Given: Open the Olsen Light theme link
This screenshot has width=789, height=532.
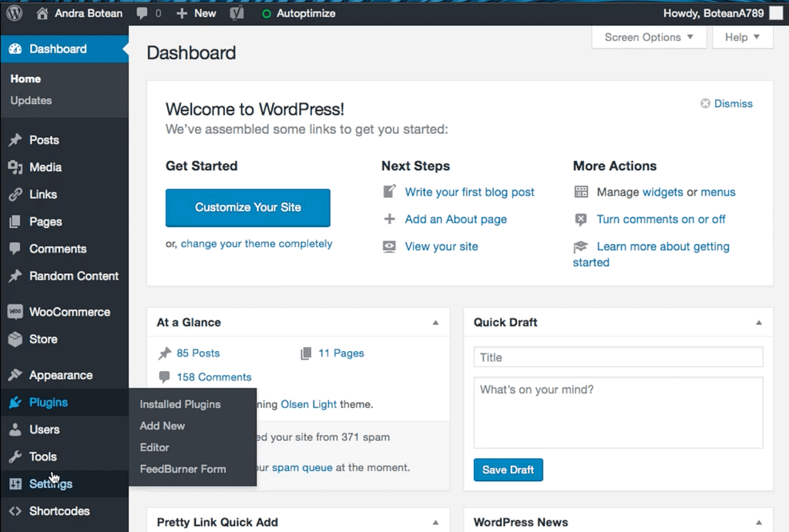Looking at the screenshot, I should [308, 404].
